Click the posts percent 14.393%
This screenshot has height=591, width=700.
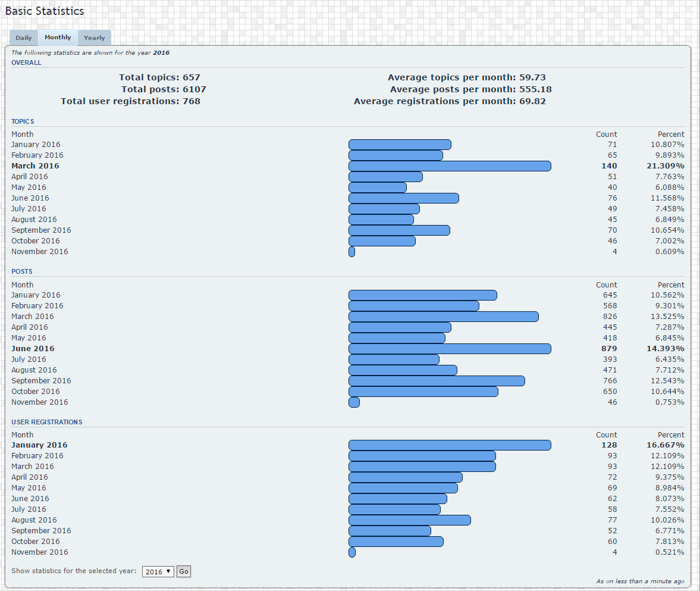click(665, 348)
